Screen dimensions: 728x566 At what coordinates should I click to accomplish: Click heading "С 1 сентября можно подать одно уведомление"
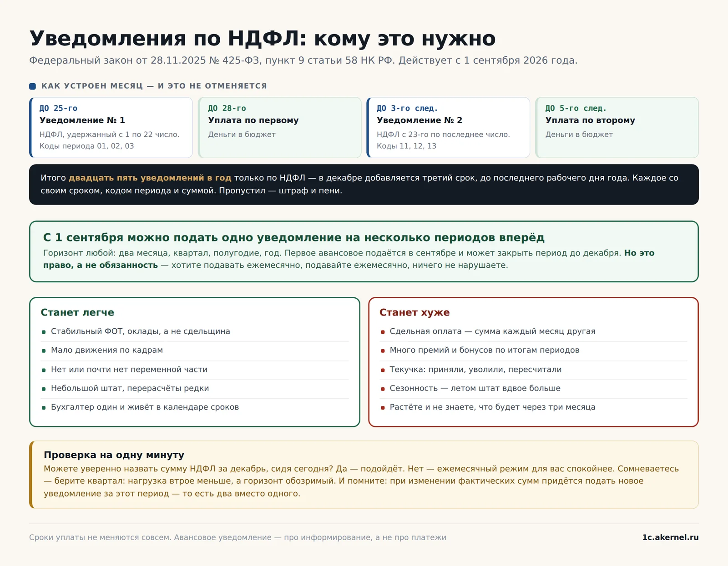[294, 237]
